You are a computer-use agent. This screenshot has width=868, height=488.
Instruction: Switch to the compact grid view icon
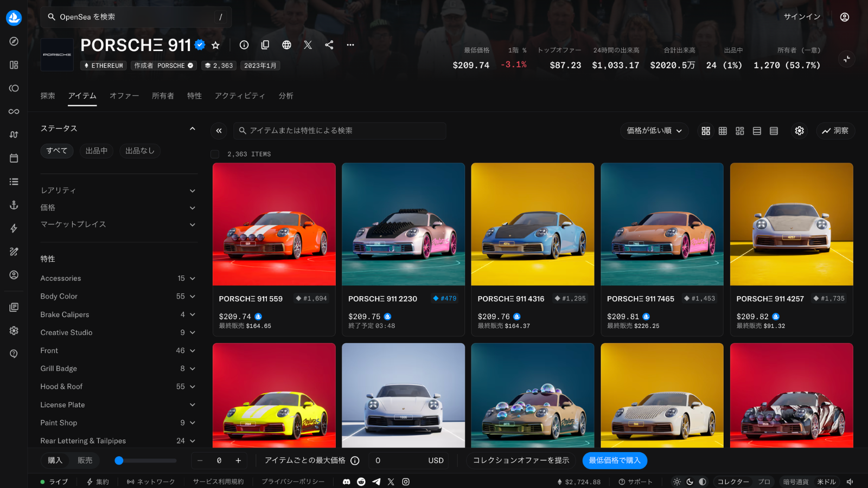723,131
